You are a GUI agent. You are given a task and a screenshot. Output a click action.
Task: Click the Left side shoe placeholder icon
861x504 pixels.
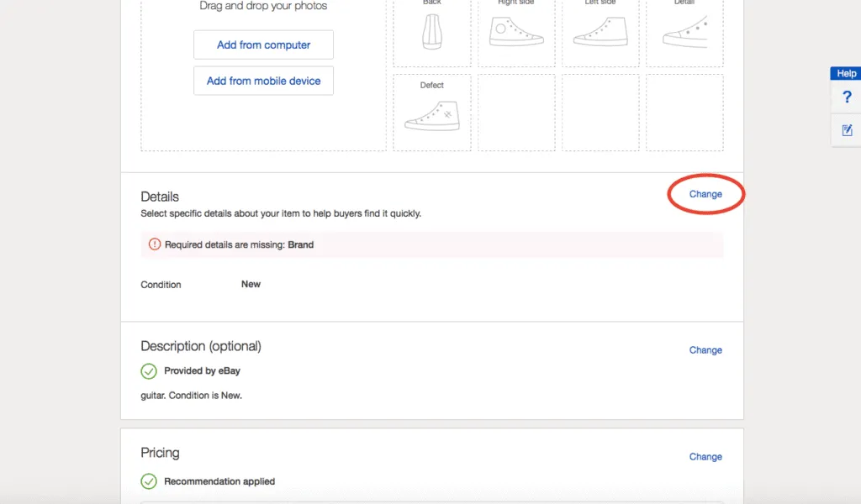600,29
